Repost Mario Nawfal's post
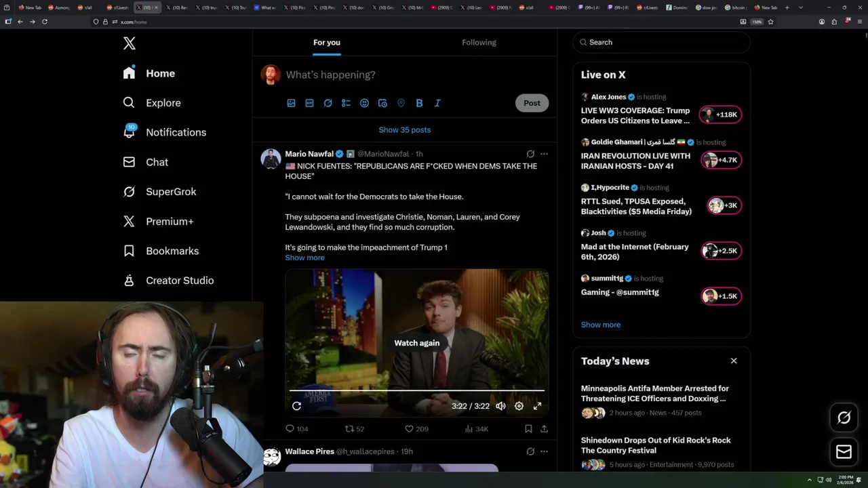Screen dimensions: 868x488 coord(355,429)
